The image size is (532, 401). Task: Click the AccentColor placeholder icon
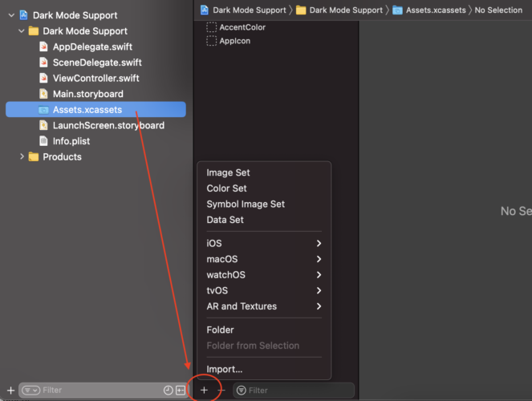[x=211, y=27]
